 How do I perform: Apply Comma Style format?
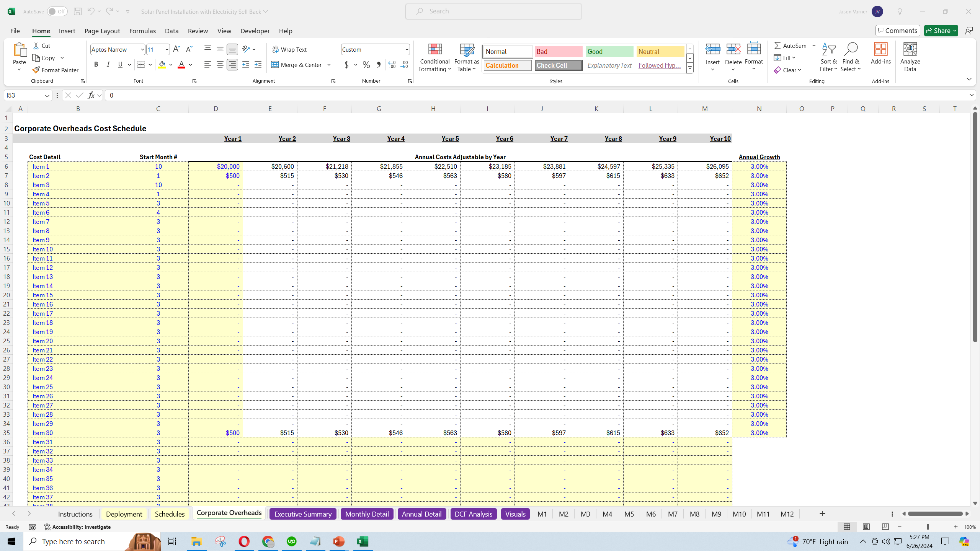coord(379,65)
